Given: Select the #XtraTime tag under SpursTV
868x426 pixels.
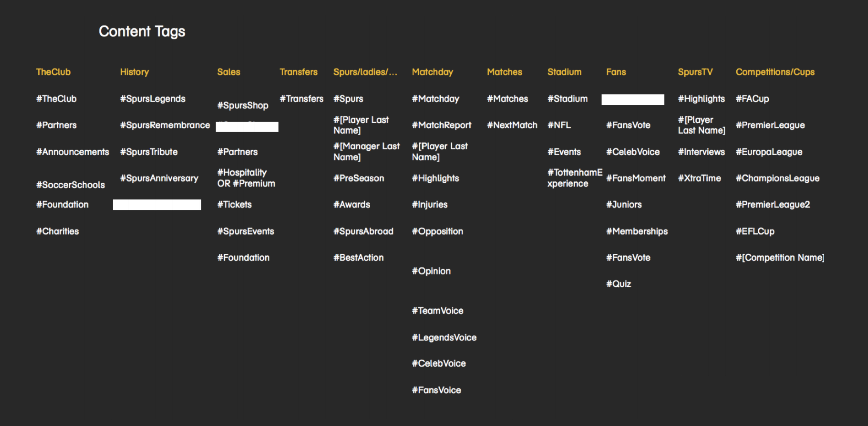Looking at the screenshot, I should (x=699, y=178).
